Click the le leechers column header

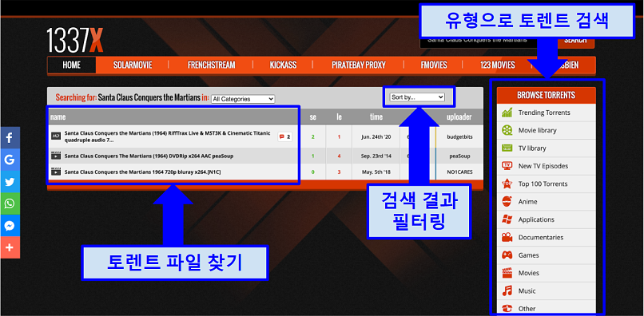click(339, 117)
